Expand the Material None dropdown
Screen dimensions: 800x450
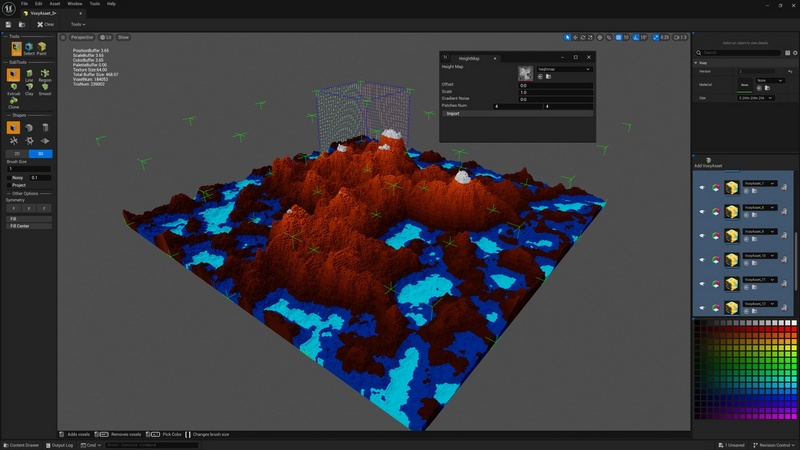[x=771, y=80]
